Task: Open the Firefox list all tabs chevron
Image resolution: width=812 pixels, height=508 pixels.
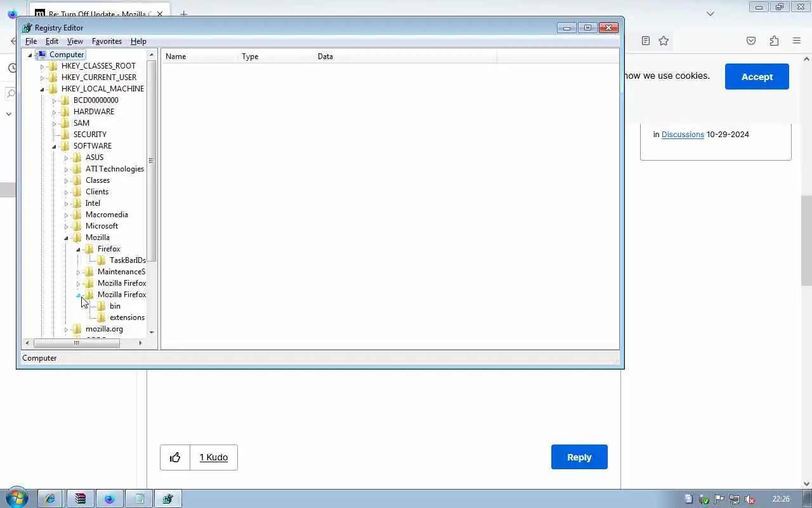Action: (x=710, y=14)
